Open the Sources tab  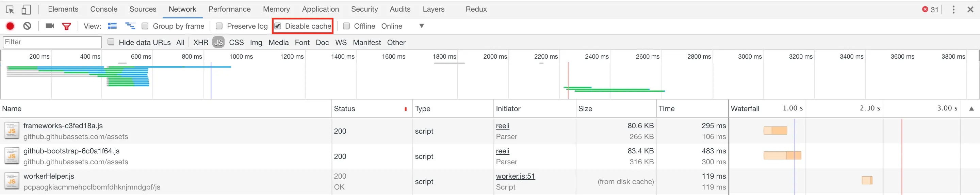point(143,9)
